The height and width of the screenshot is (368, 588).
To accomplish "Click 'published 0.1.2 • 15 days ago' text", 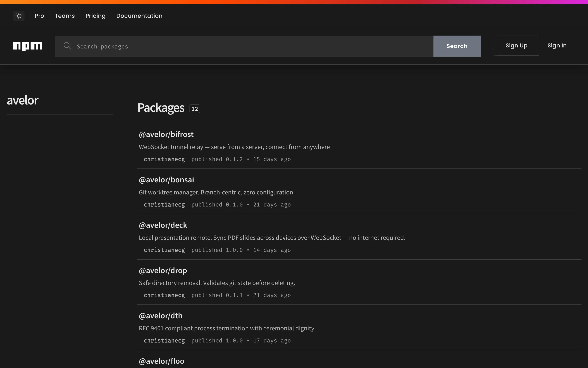I will tap(241, 159).
